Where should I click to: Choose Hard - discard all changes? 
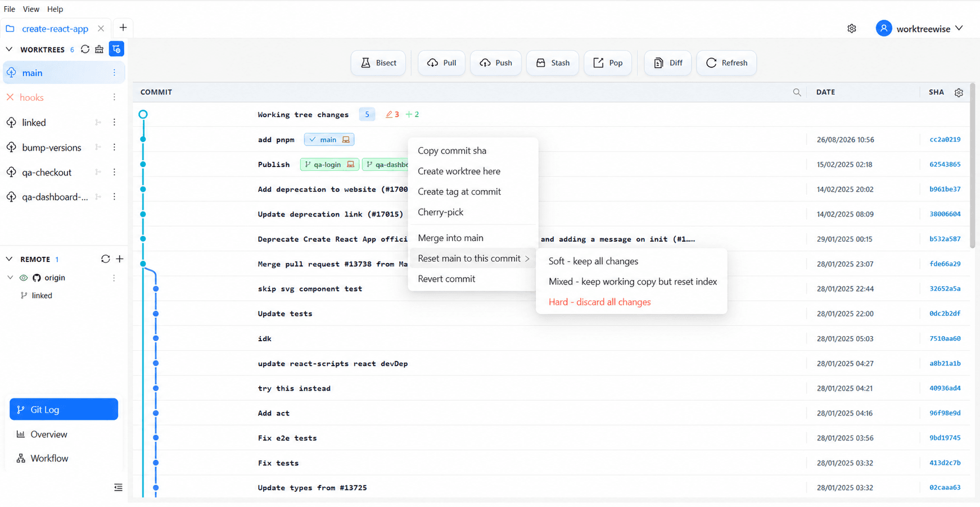coord(600,302)
